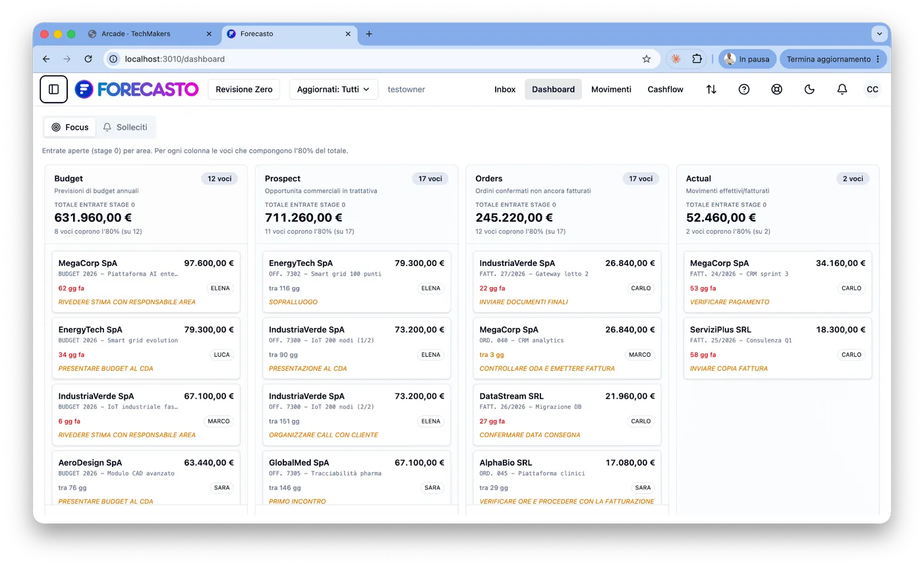Open the browser extensions puzzle icon

point(697,59)
